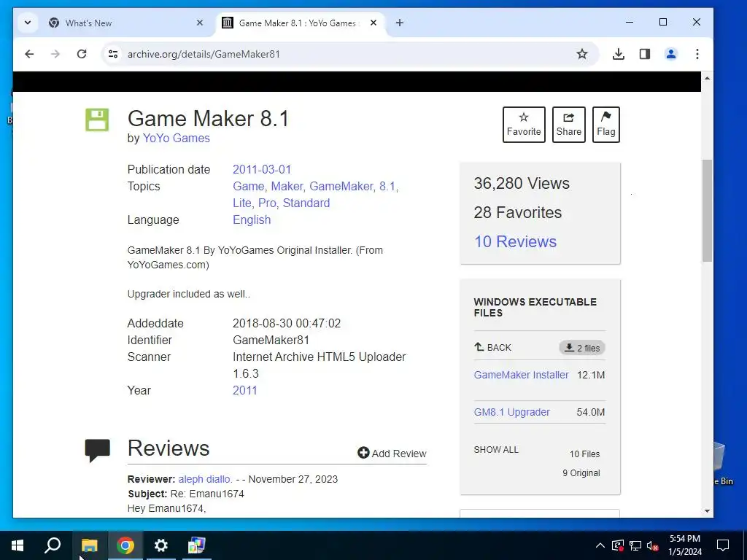This screenshot has width=747, height=560.
Task: Click the Reviews speech bubble icon
Action: coord(97,450)
